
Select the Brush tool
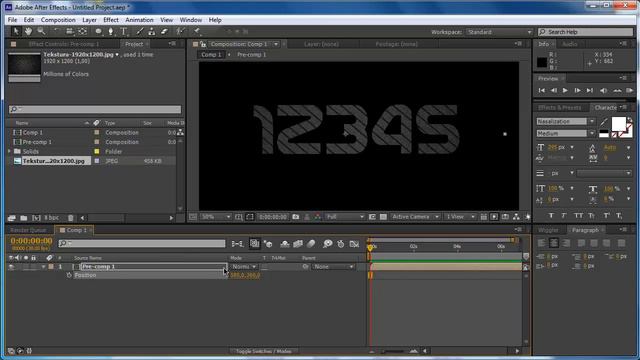pyautogui.click(x=140, y=31)
